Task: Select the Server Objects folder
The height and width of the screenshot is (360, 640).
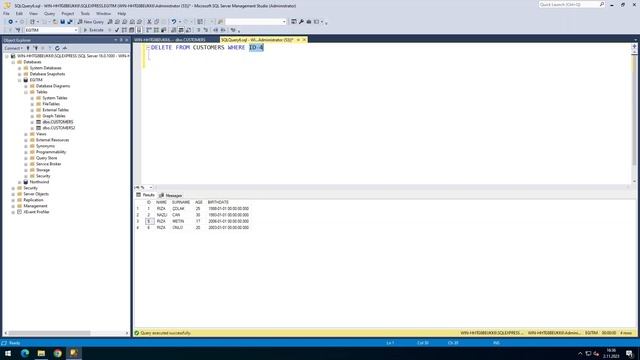Action: click(36, 194)
